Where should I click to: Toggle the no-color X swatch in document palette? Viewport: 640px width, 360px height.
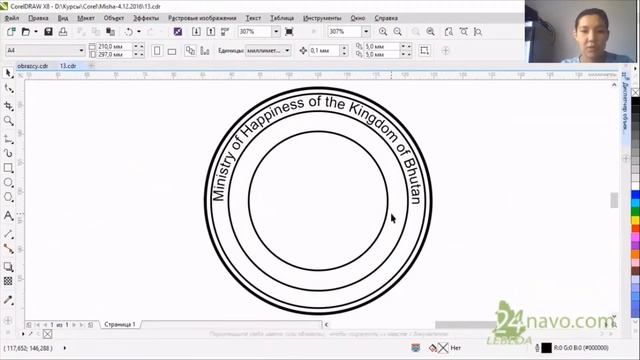click(x=48, y=334)
